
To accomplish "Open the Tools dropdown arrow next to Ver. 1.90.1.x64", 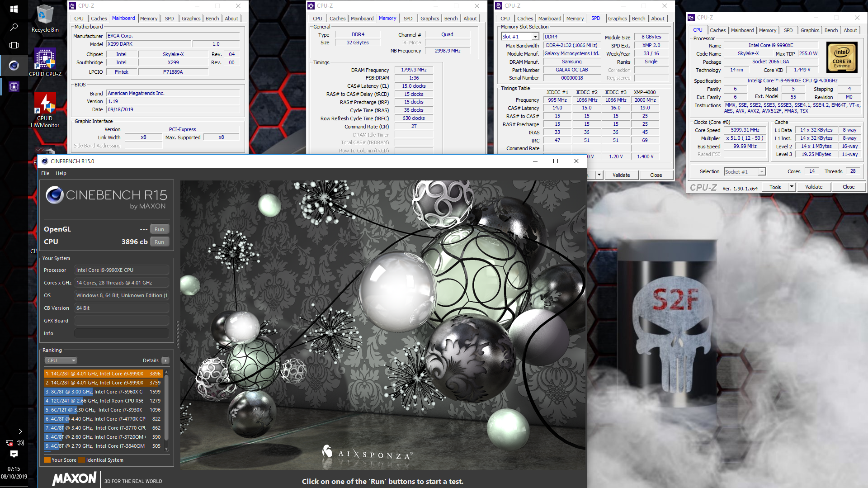I will [x=792, y=187].
